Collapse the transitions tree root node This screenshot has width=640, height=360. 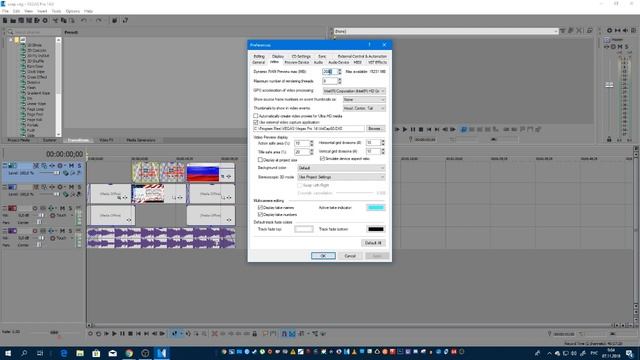[x=11, y=40]
